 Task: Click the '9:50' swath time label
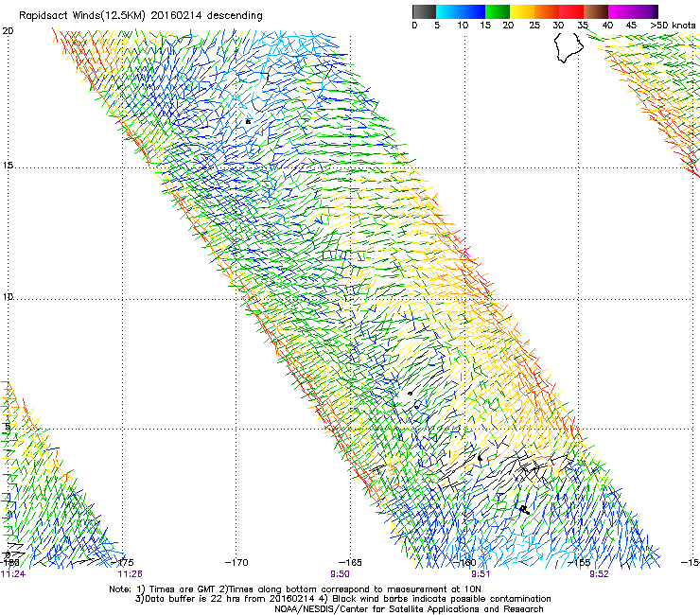pyautogui.click(x=341, y=574)
